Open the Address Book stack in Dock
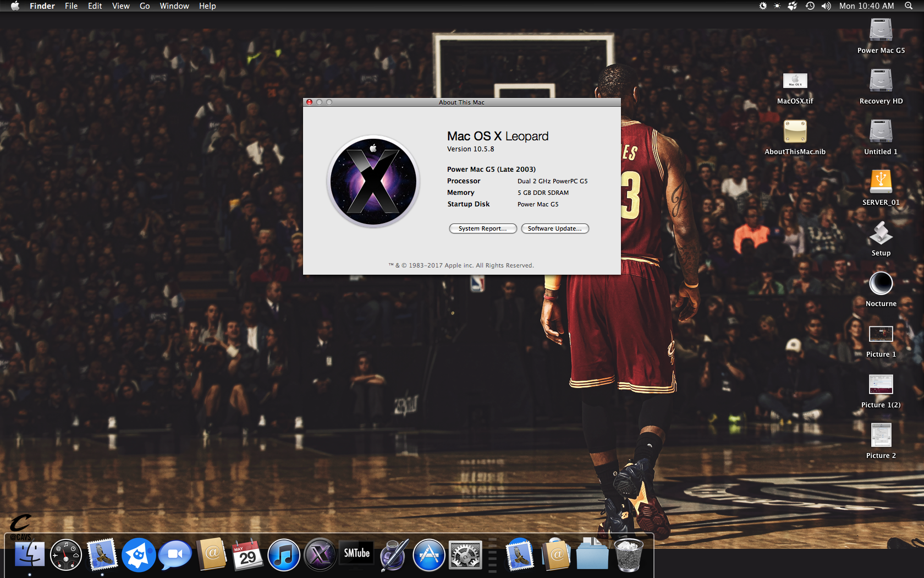This screenshot has width=924, height=578. pos(556,554)
